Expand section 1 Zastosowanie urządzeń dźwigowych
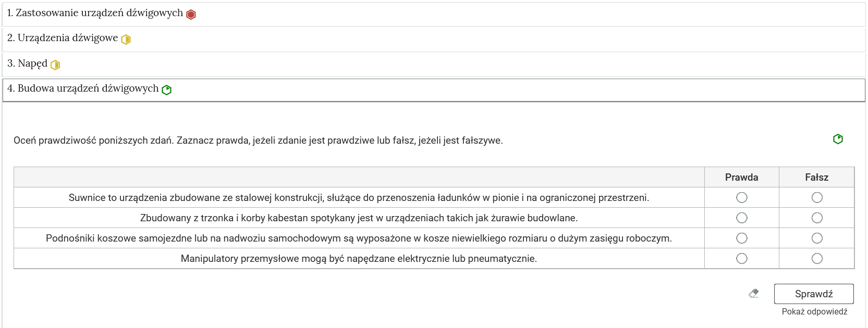 pos(94,14)
